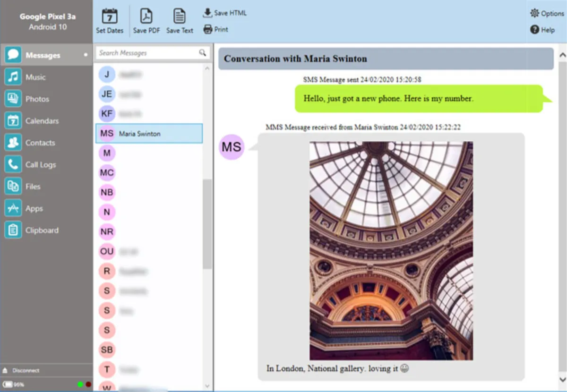Save the conversation as HTML
Viewport: 567px width, 392px height.
pos(224,13)
